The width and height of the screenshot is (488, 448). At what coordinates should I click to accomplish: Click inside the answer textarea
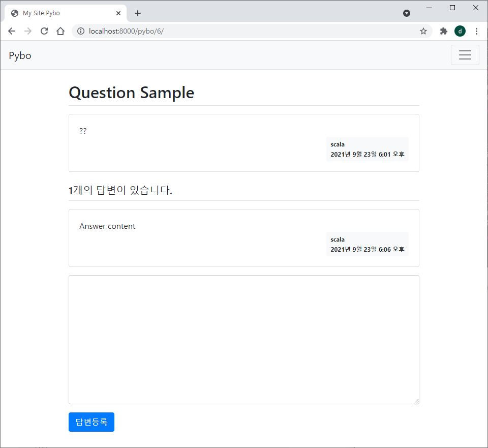pyautogui.click(x=243, y=340)
